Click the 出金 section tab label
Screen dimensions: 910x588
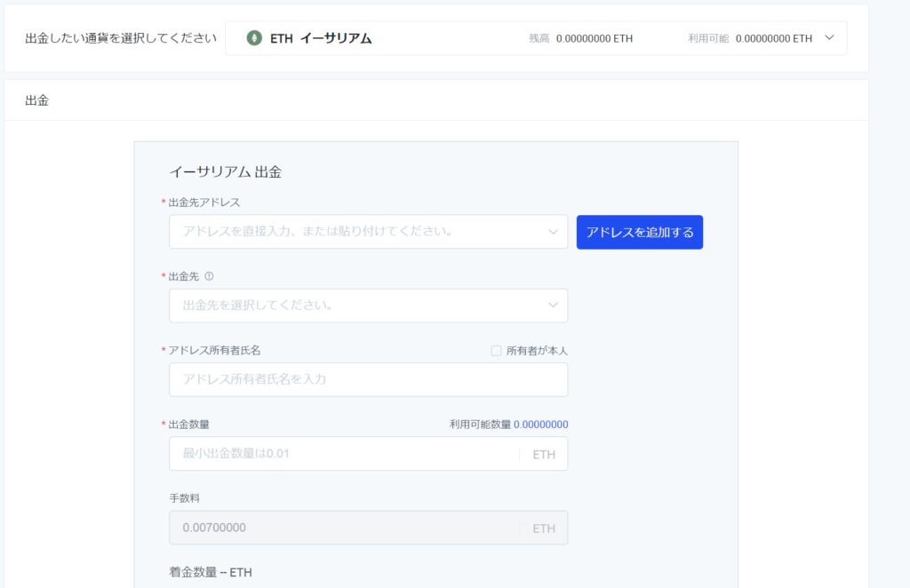pos(37,100)
